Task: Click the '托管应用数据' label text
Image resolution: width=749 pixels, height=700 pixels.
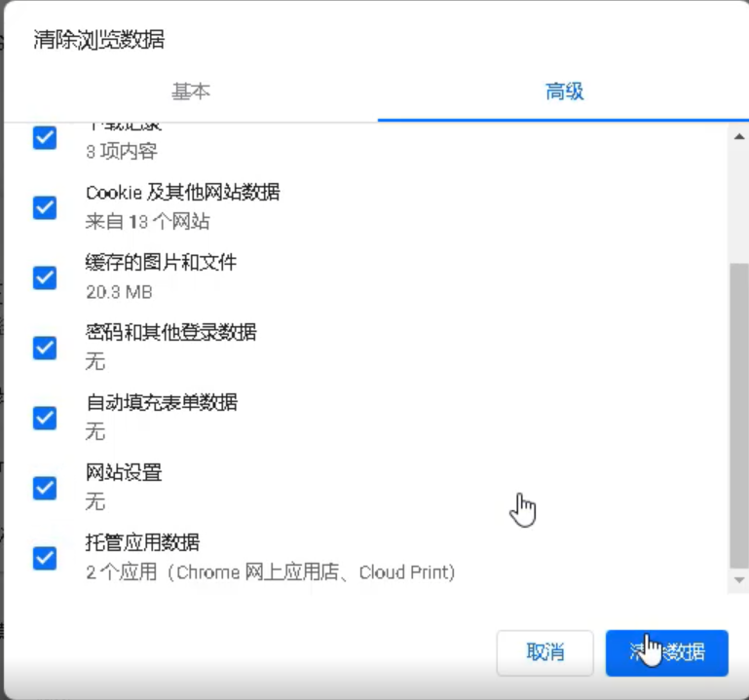Action: (x=142, y=543)
